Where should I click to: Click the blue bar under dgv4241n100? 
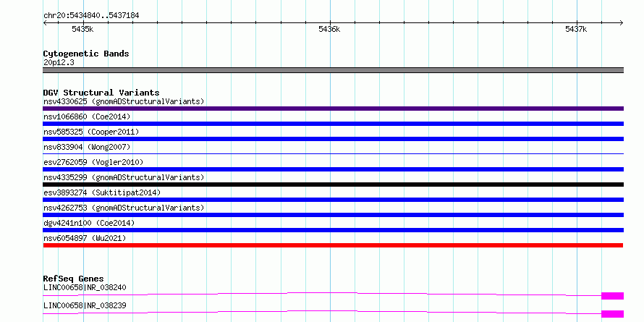click(333, 230)
